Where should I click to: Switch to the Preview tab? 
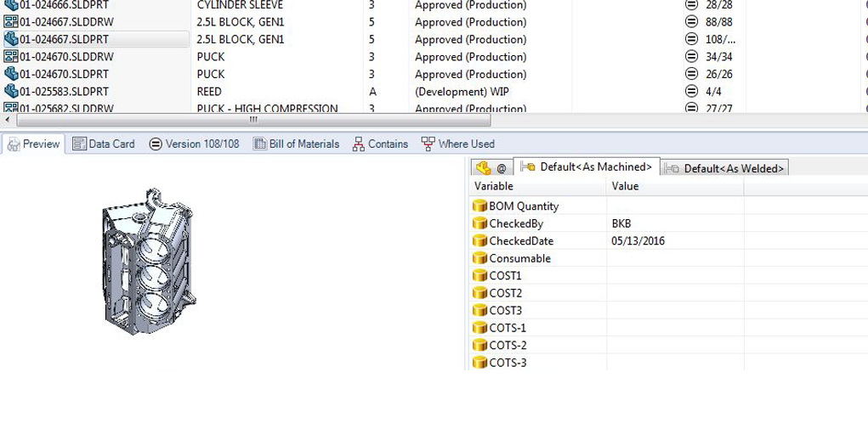[x=33, y=144]
